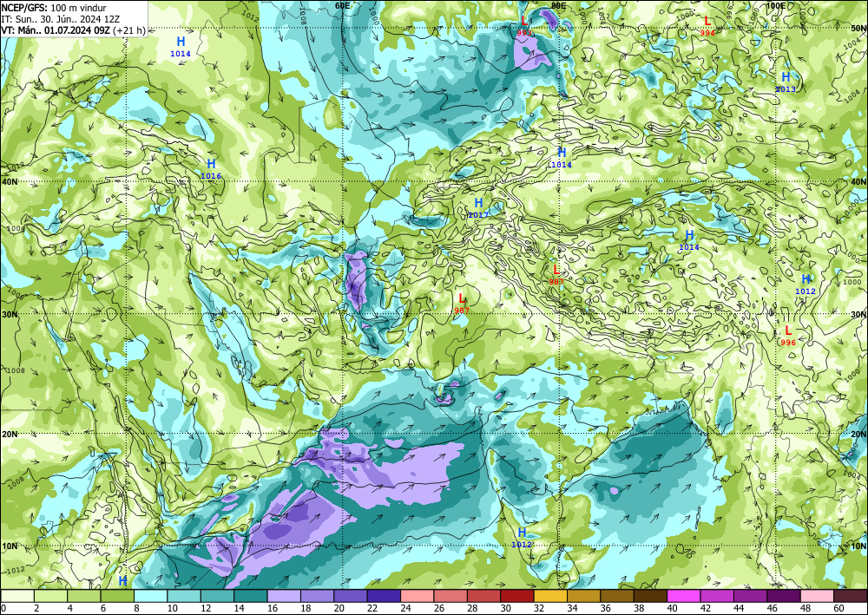Click the '40N' latitude label on left edge
Screen dimensions: 868x615
(10, 181)
